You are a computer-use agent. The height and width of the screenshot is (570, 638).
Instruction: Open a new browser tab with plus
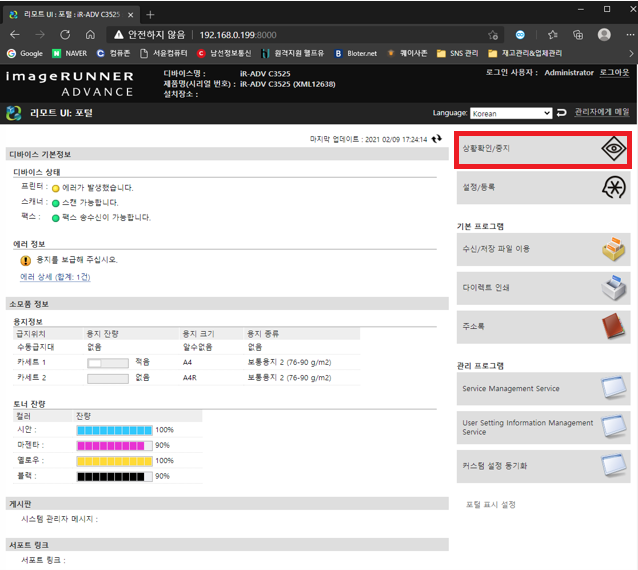(150, 15)
